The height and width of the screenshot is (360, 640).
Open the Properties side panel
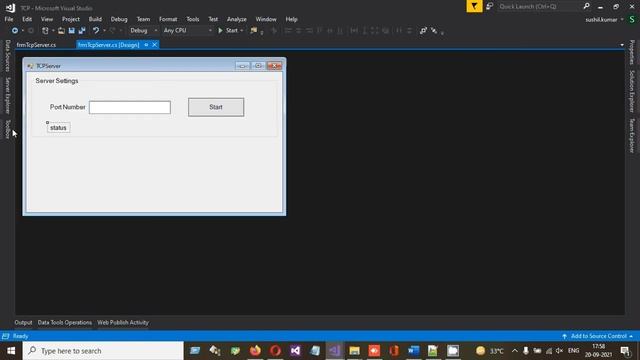tap(632, 52)
